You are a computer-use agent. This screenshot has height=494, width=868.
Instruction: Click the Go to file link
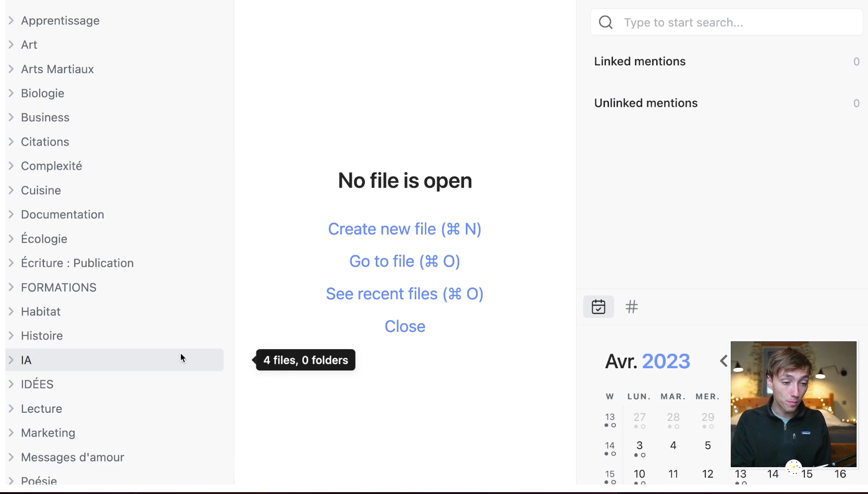click(x=404, y=261)
